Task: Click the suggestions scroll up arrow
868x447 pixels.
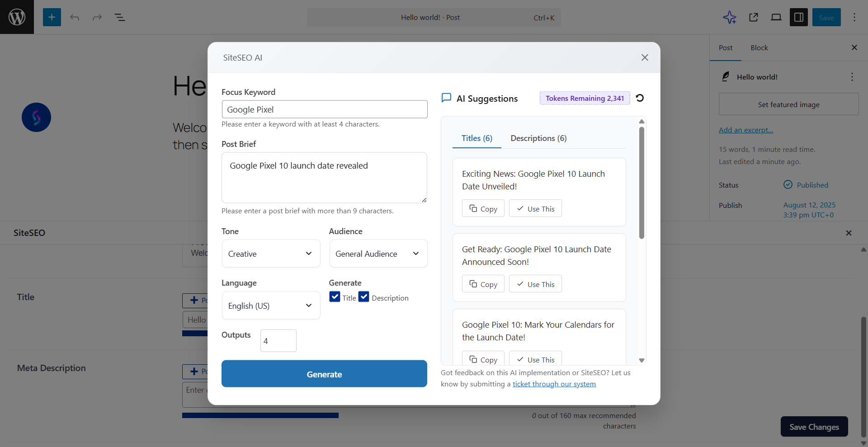Action: 642,121
